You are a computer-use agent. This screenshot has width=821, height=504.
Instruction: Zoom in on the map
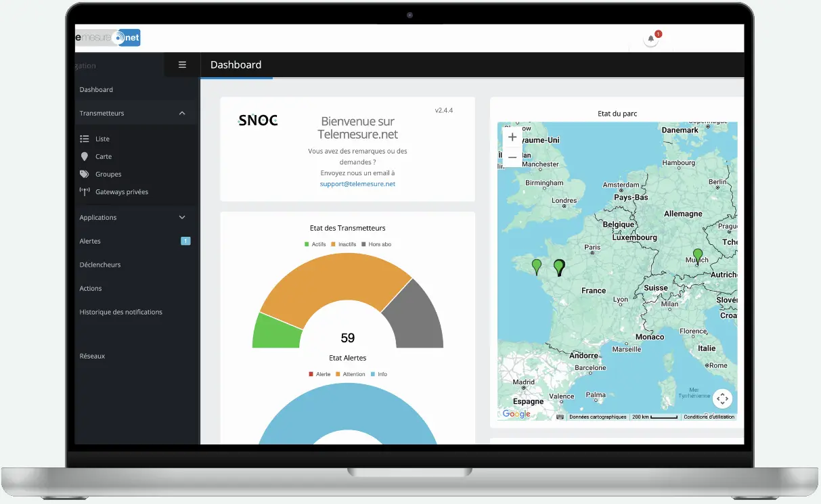(512, 137)
